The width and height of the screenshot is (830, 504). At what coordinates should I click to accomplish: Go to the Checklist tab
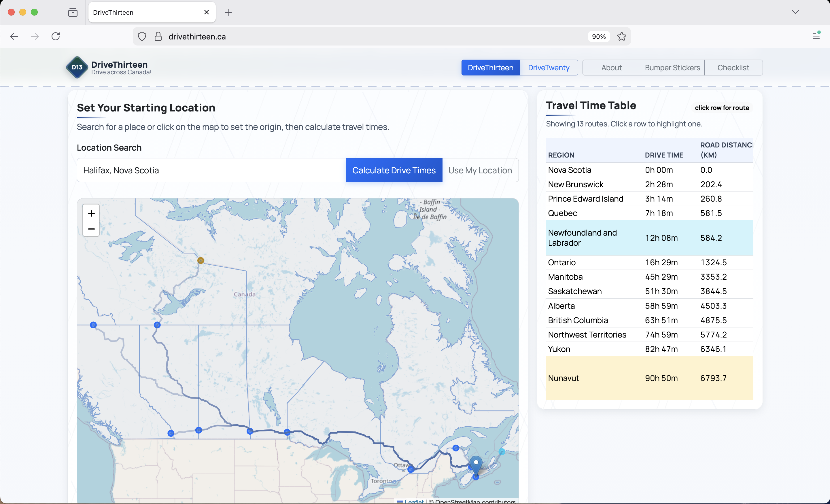733,68
